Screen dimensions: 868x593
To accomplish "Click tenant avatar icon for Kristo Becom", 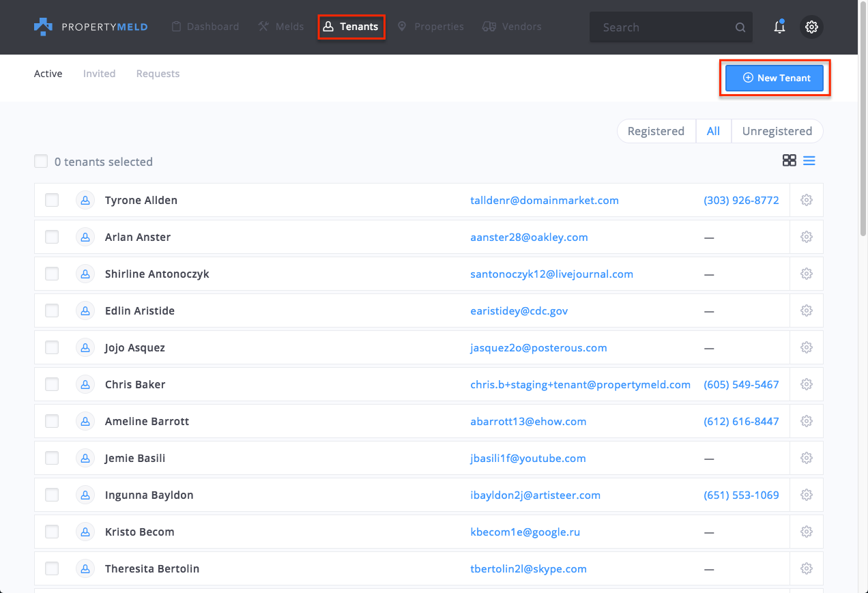I will tap(85, 532).
